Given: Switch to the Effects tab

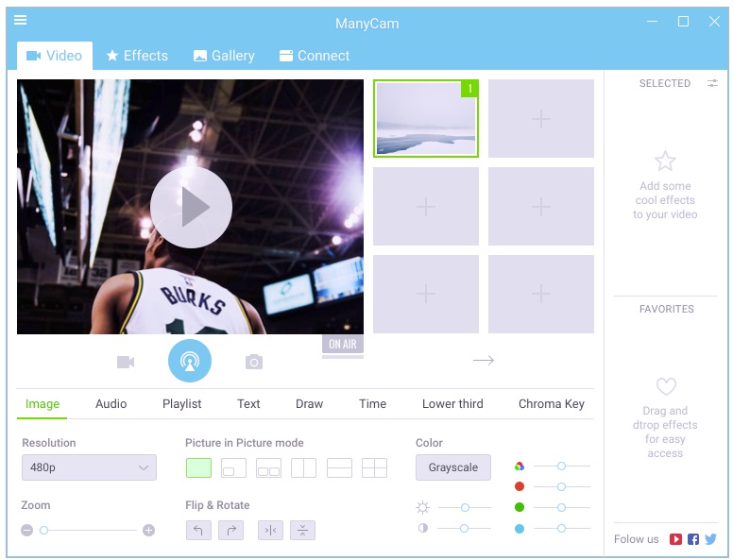Looking at the screenshot, I should pos(137,56).
